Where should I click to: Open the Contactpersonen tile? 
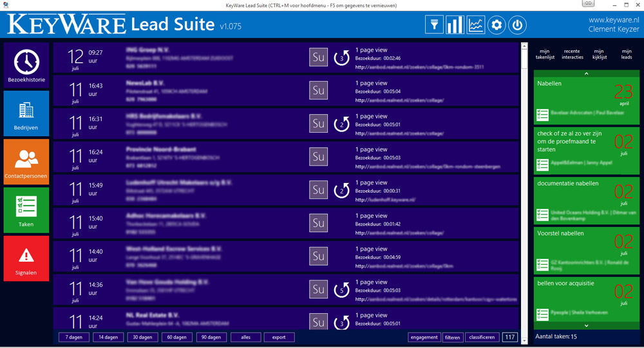(x=26, y=162)
